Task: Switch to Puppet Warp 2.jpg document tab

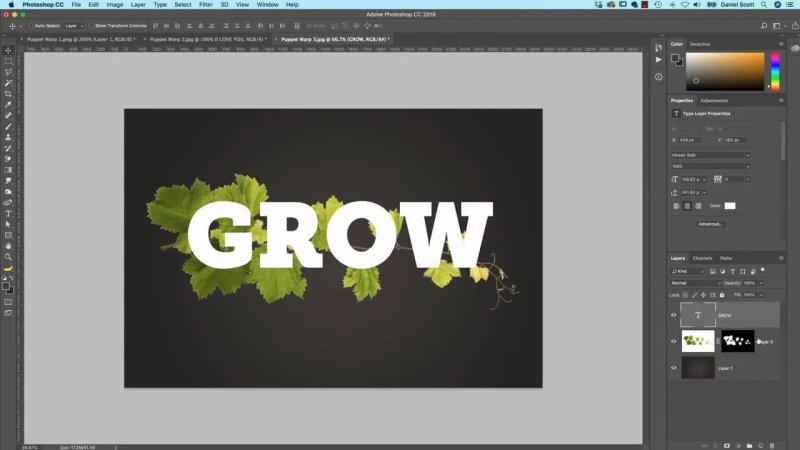Action: coord(208,39)
